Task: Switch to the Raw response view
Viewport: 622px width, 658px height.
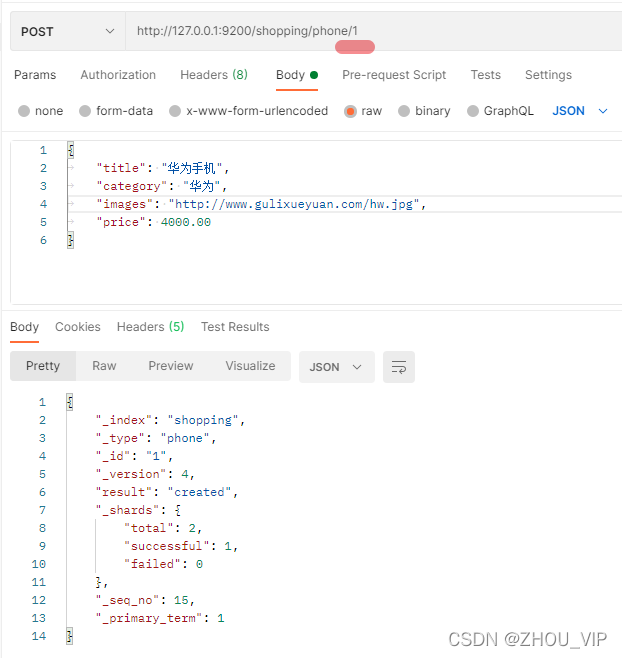Action: 104,366
